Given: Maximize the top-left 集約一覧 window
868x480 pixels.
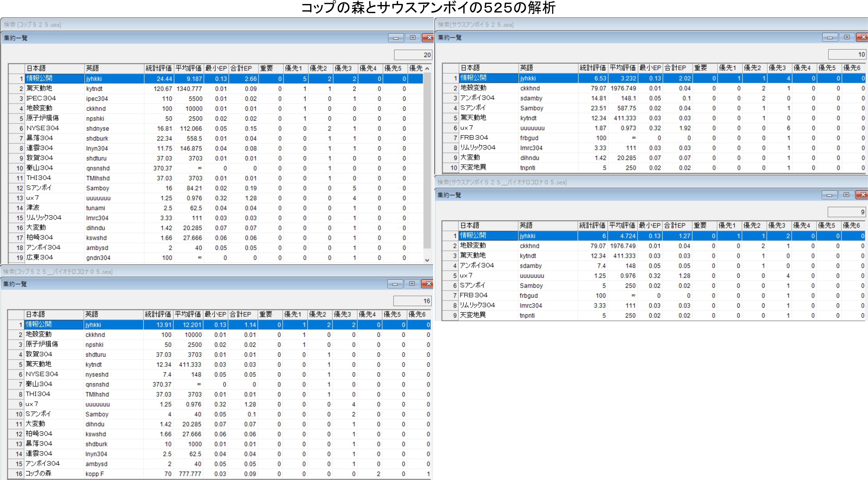Looking at the screenshot, I should point(413,38).
